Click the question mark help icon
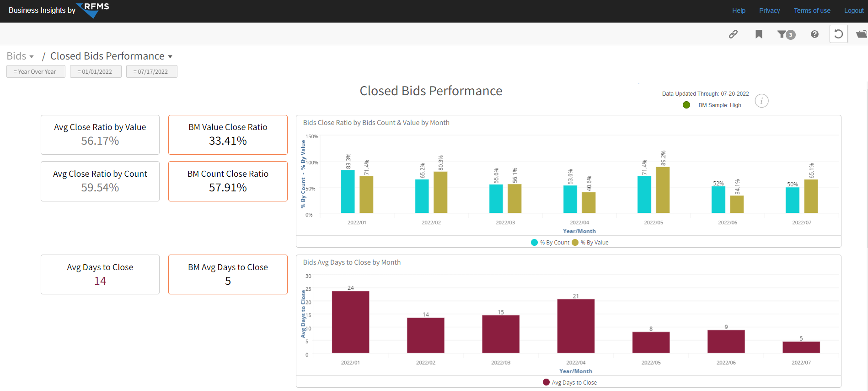 point(814,34)
